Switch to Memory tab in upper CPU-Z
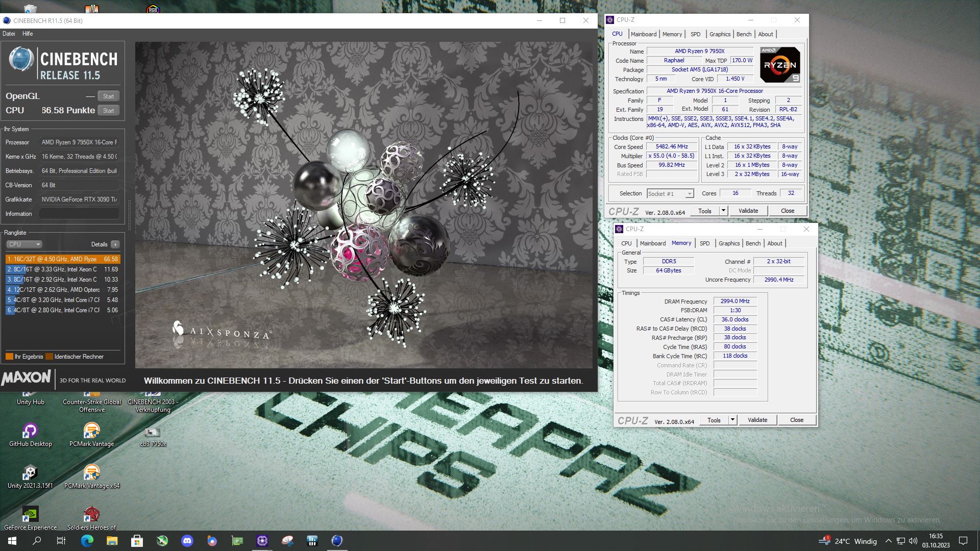The height and width of the screenshot is (551, 980). point(672,34)
